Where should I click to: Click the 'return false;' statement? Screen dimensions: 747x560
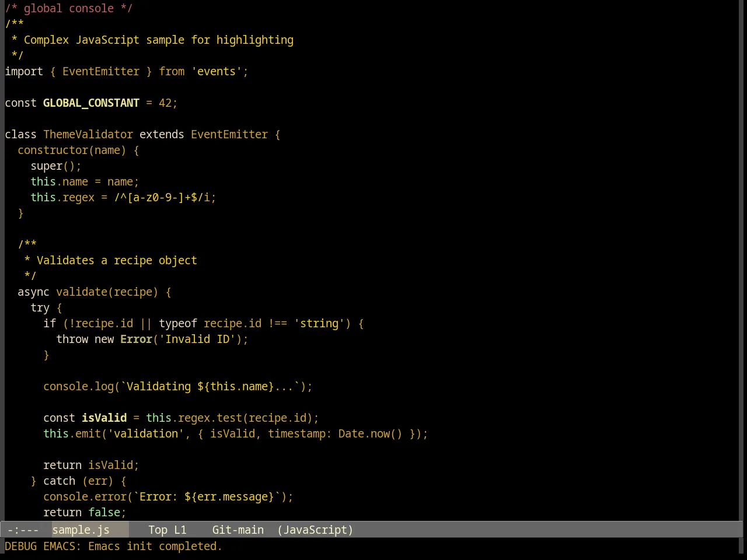pyautogui.click(x=85, y=512)
